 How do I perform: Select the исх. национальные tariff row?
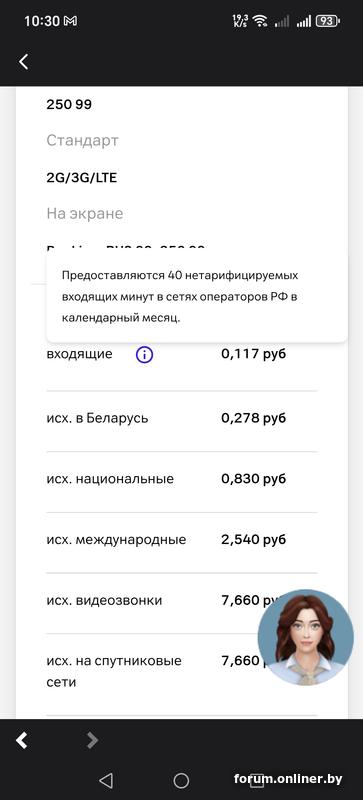coord(181,480)
